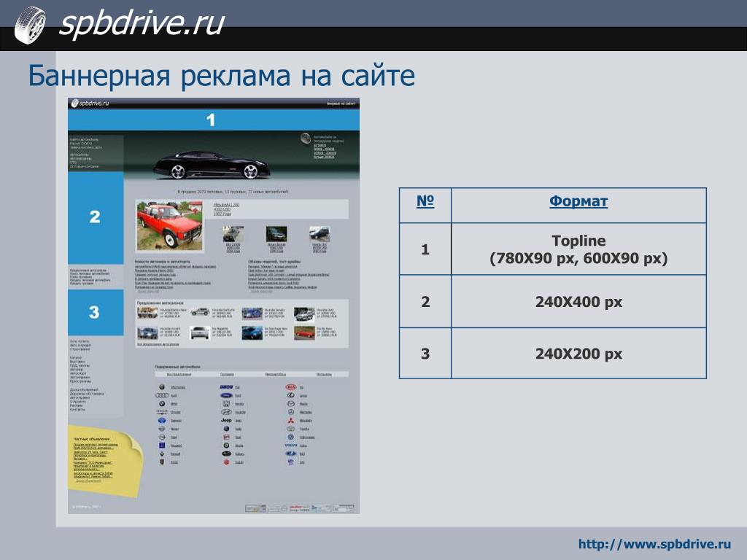The width and height of the screenshot is (747, 560).
Task: Click the Hyundai brand logo
Action: coord(226,412)
